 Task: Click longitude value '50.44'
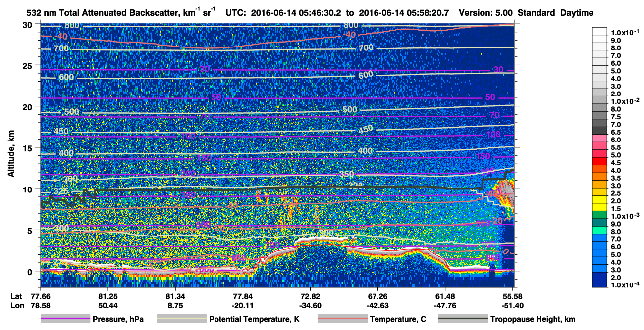click(x=107, y=306)
